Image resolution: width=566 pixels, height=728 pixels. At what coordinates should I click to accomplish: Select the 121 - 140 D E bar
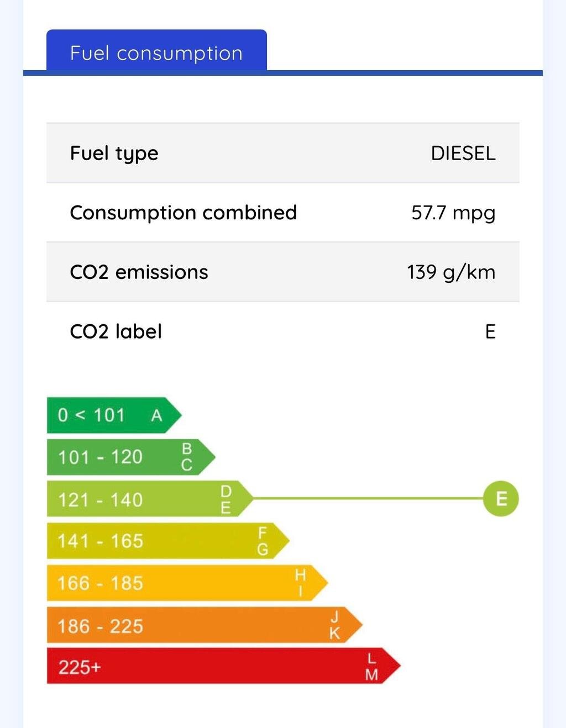click(x=150, y=499)
